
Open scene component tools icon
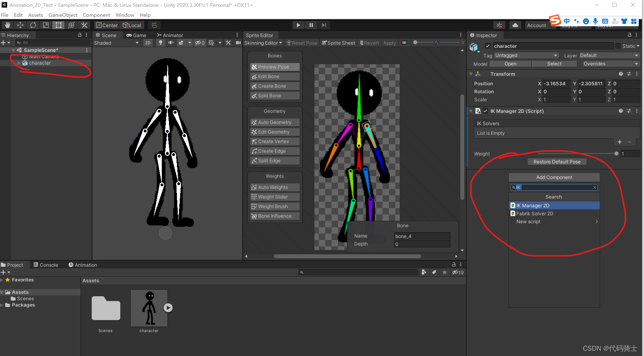tap(228, 43)
